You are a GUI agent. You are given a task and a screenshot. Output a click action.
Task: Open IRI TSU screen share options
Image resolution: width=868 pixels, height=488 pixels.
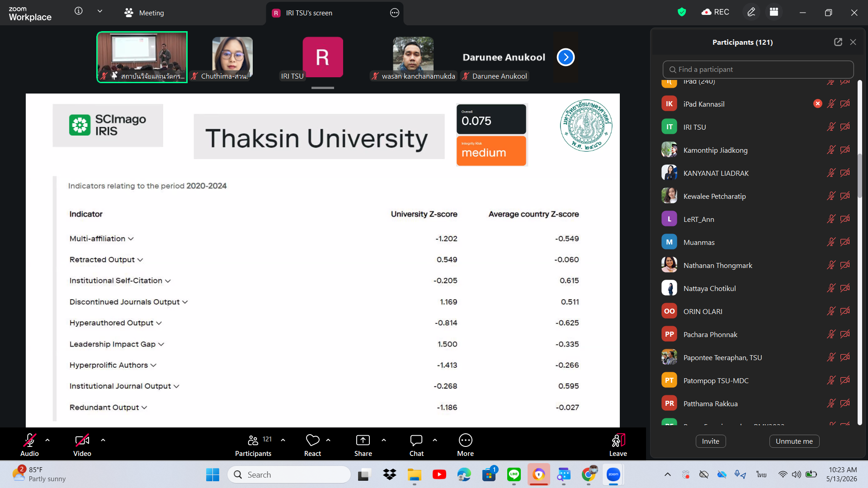395,13
